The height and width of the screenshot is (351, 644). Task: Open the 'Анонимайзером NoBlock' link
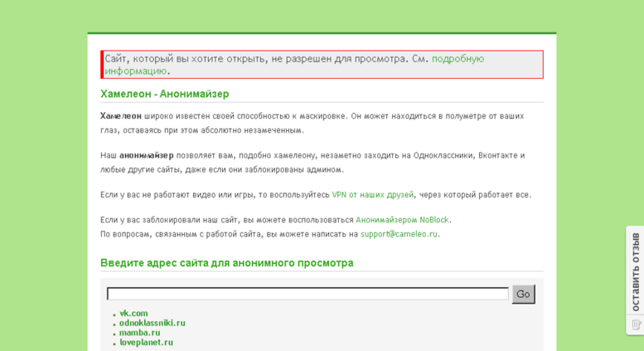[x=402, y=220]
